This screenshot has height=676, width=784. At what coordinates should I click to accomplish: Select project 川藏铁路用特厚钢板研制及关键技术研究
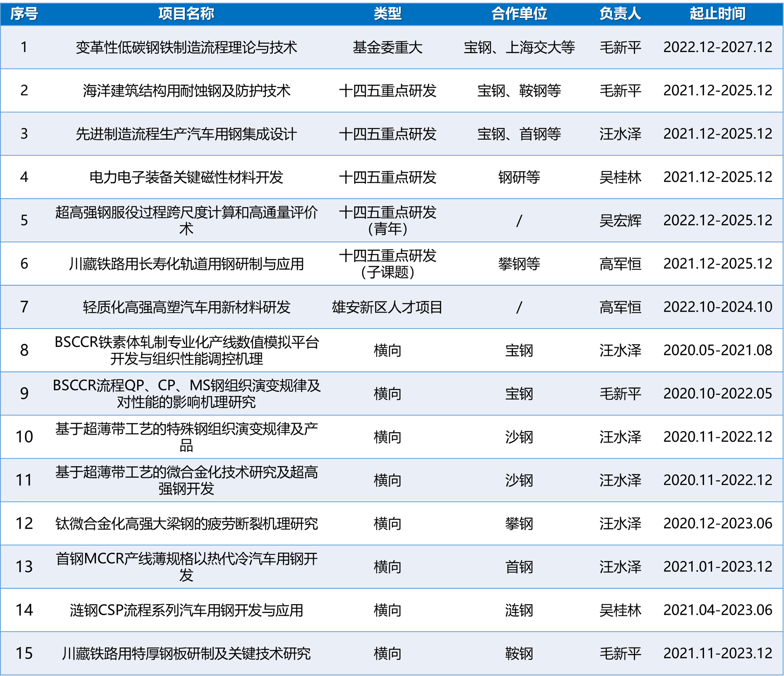click(186, 653)
